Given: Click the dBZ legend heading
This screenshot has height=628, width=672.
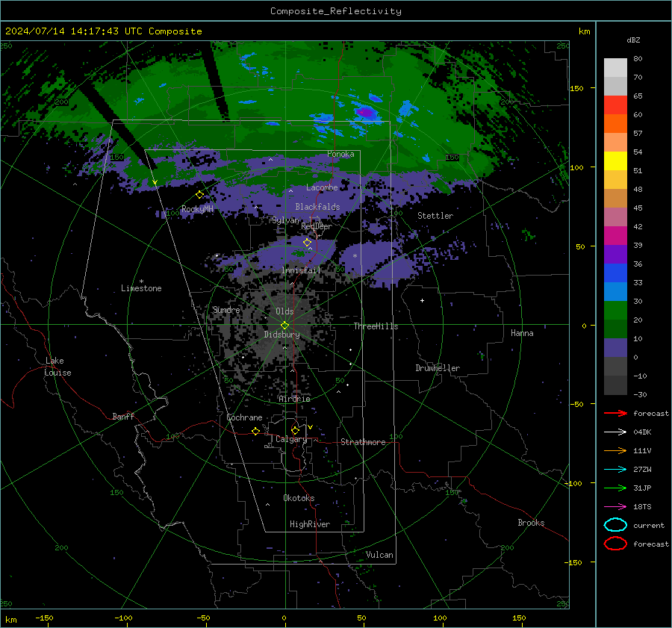Looking at the screenshot, I should (x=633, y=40).
